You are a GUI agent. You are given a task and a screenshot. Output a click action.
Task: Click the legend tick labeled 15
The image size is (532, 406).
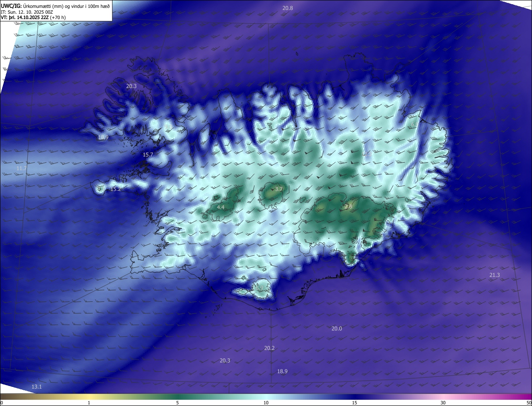[x=355, y=403]
